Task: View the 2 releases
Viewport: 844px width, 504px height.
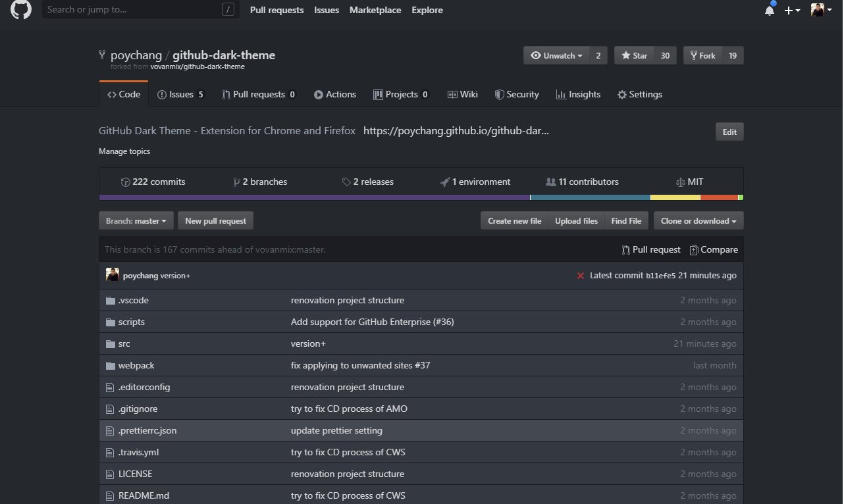Action: coord(367,182)
